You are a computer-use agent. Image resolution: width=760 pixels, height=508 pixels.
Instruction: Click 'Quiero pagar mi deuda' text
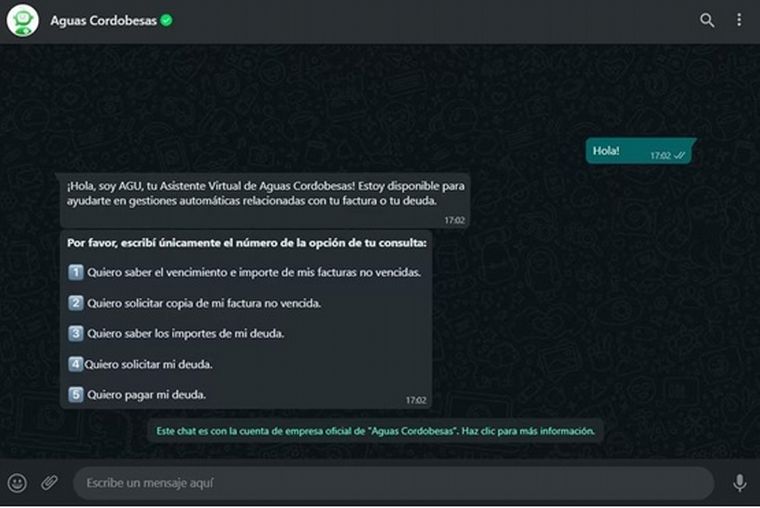[146, 395]
